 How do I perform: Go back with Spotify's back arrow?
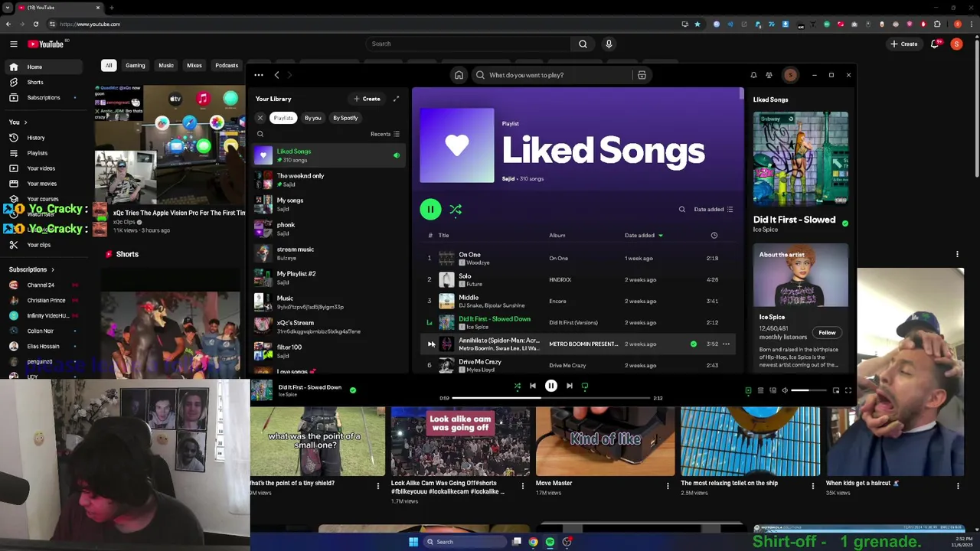[x=277, y=75]
